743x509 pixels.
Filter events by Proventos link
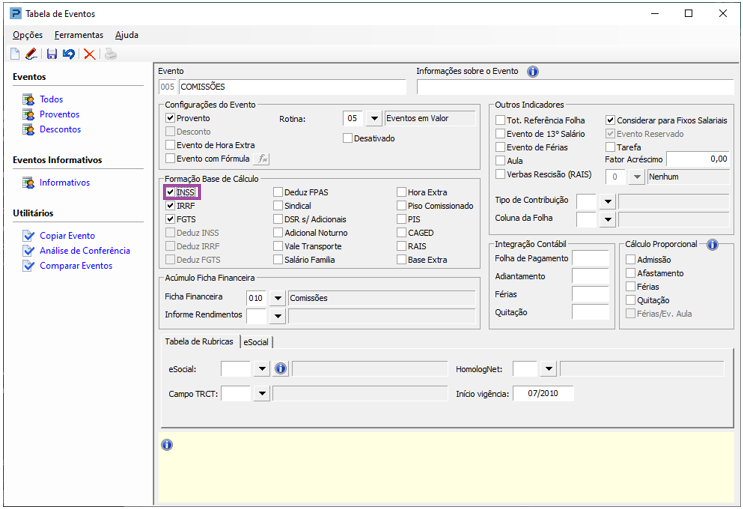click(59, 115)
